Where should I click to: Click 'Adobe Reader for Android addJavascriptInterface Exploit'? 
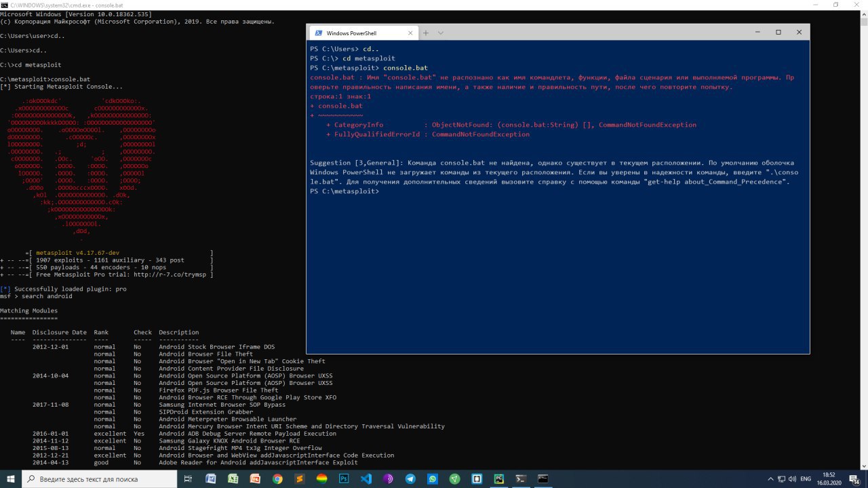(x=258, y=462)
